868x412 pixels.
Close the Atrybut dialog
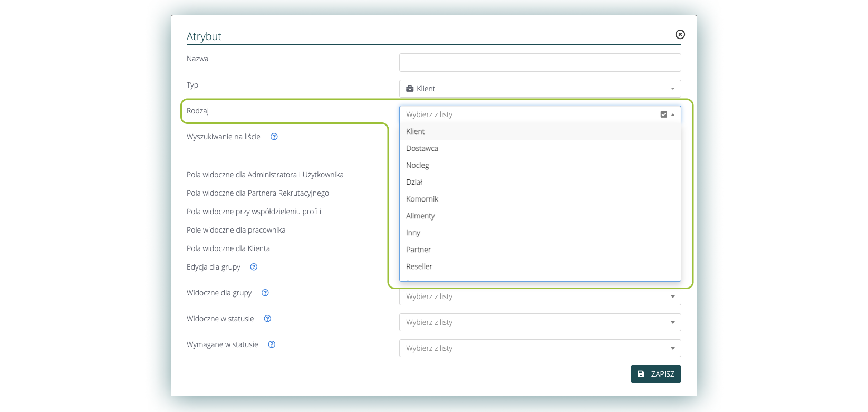tap(680, 34)
